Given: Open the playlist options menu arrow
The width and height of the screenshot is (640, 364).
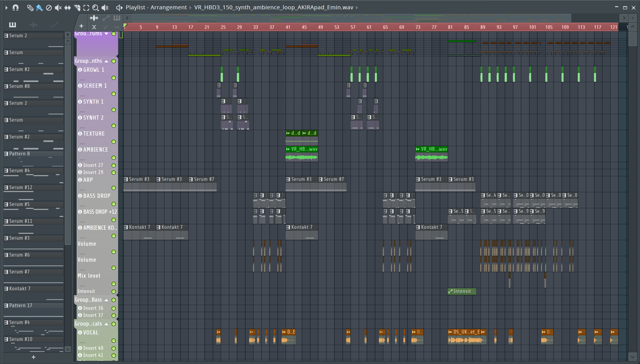Looking at the screenshot, I should 6,8.
